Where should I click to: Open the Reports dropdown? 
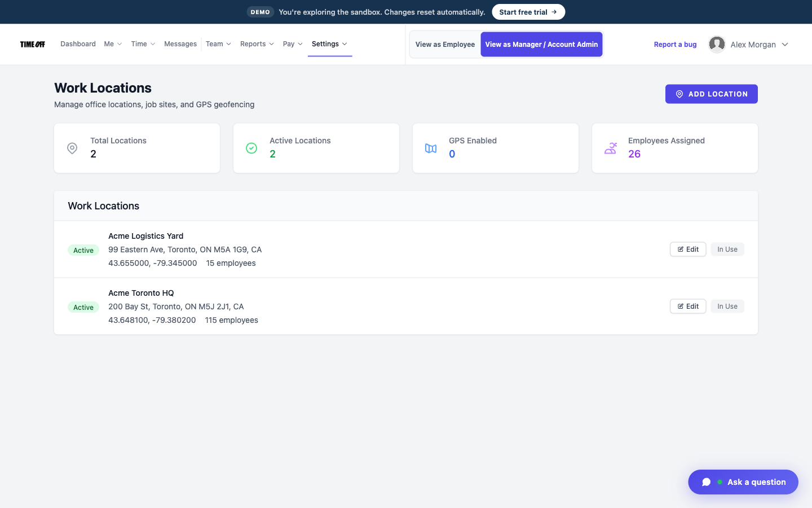pyautogui.click(x=257, y=44)
